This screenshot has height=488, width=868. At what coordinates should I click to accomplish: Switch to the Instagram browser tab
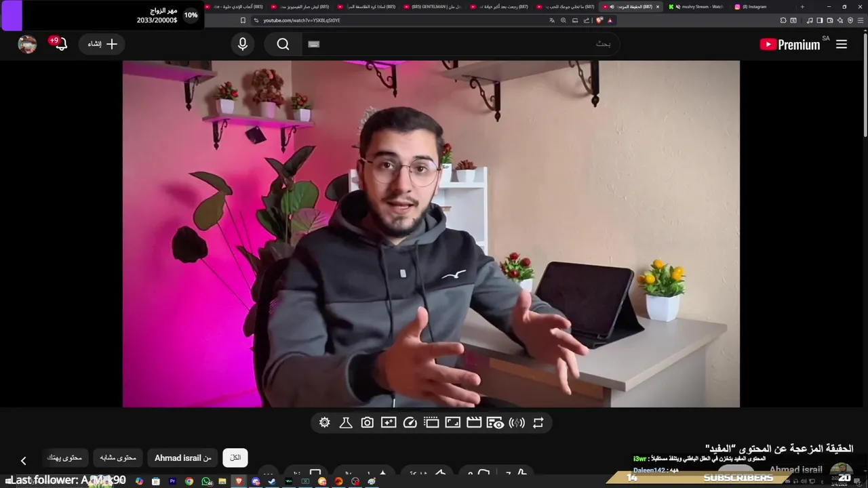click(x=750, y=7)
